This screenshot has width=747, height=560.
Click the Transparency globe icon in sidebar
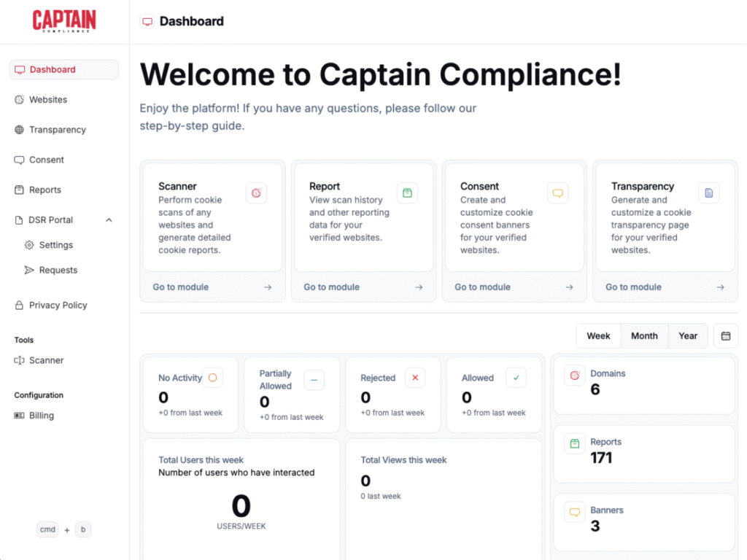(19, 130)
